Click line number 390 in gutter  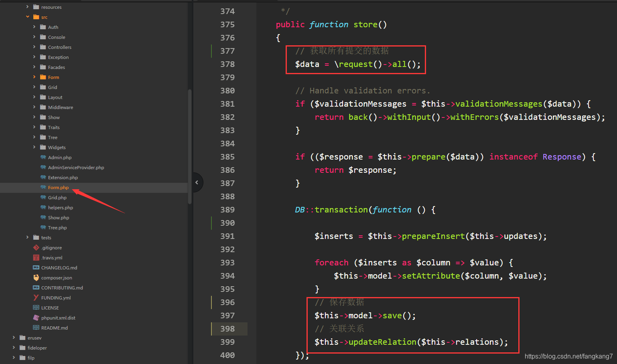pos(227,223)
